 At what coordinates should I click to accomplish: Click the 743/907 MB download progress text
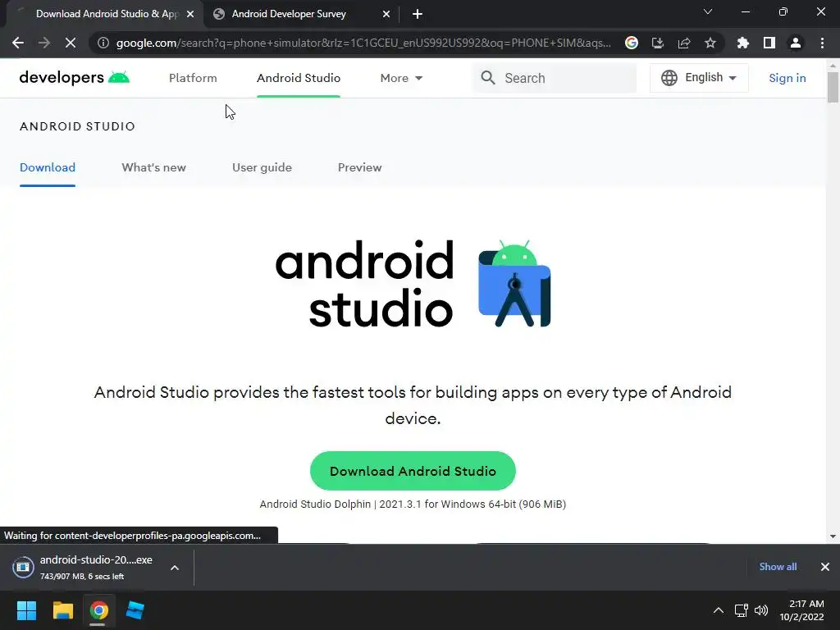(x=82, y=577)
